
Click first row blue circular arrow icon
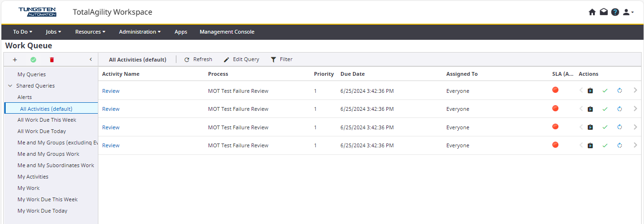point(619,91)
